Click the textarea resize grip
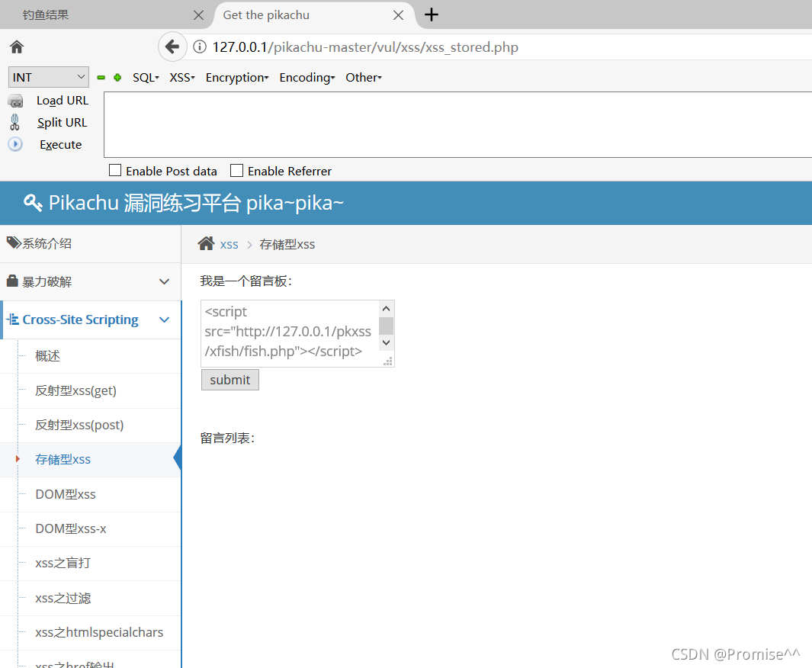 point(387,361)
